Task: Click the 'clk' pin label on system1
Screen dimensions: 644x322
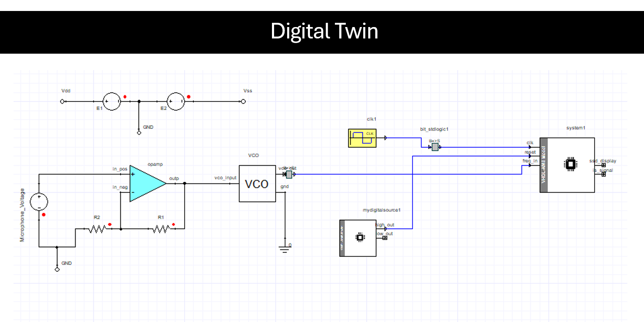Action: click(530, 143)
